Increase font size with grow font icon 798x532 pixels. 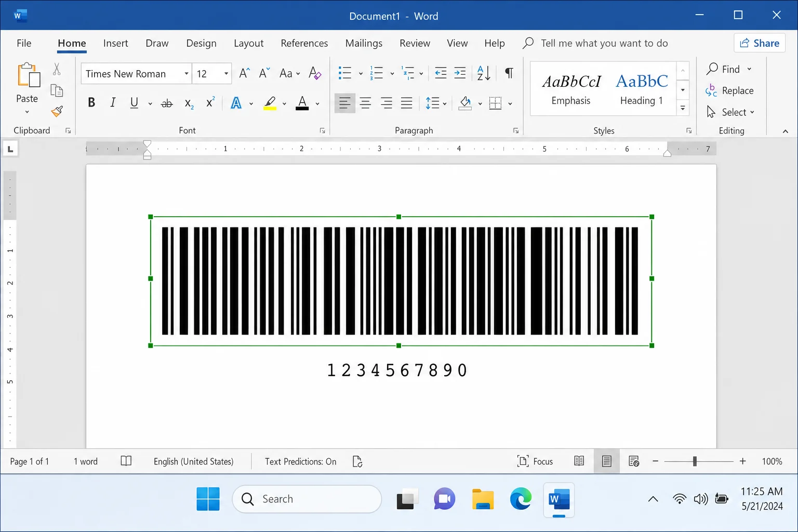click(x=244, y=73)
